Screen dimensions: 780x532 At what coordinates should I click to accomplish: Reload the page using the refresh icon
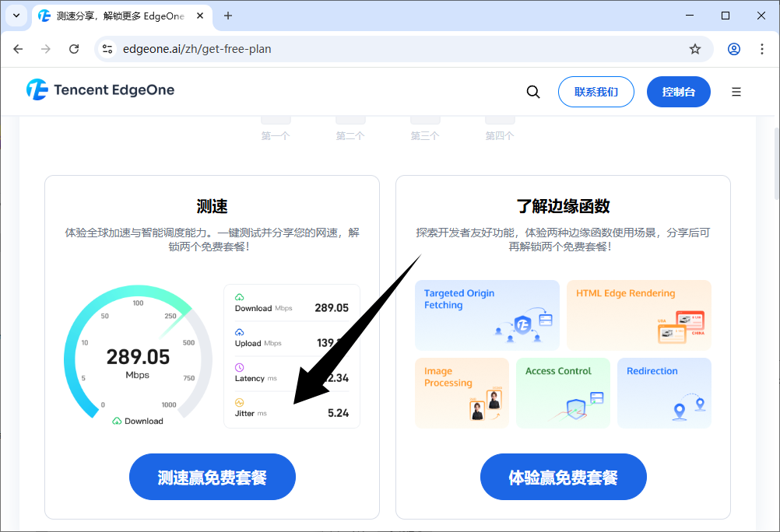tap(74, 49)
